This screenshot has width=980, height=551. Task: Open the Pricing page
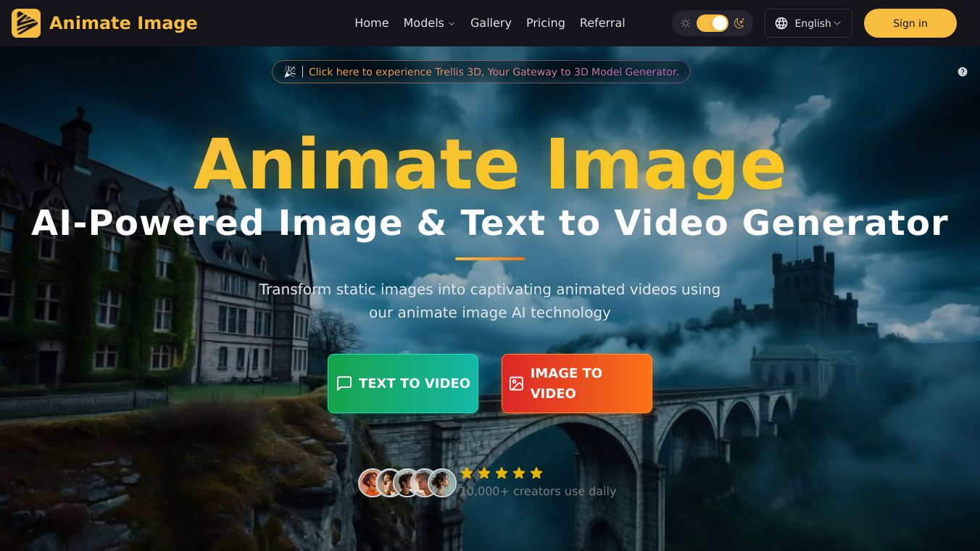[x=546, y=23]
